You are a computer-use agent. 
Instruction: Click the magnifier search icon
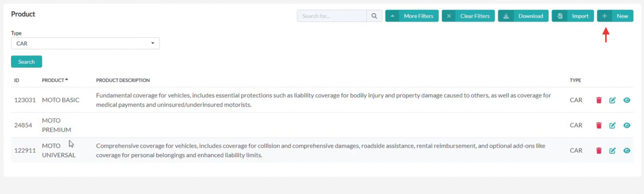pyautogui.click(x=374, y=16)
